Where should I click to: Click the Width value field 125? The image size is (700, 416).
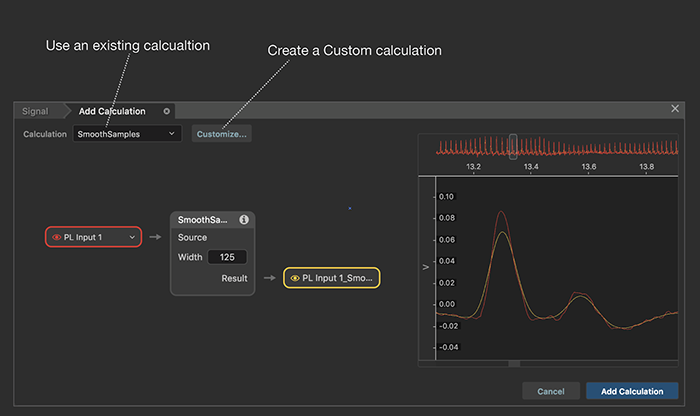pos(227,257)
